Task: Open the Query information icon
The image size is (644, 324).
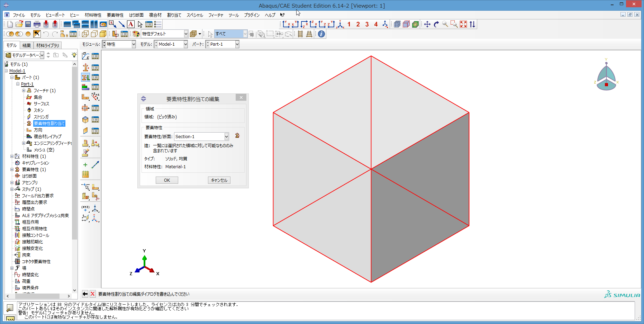Action: pos(321,34)
